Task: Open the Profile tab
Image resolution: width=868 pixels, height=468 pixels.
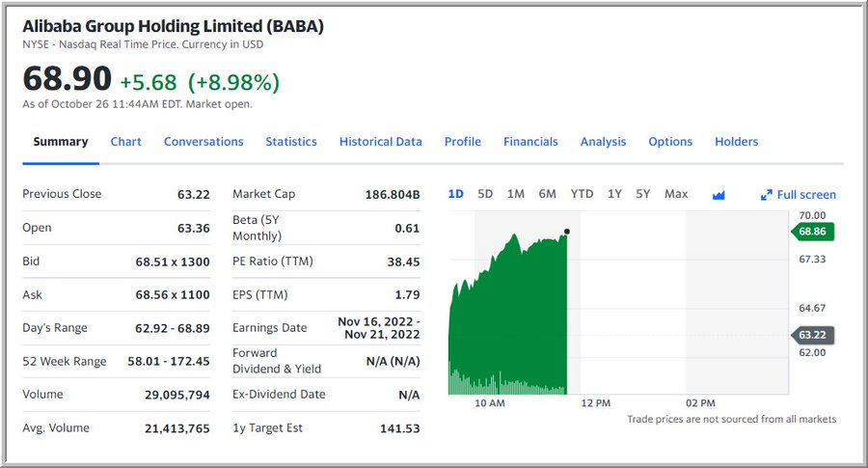Action: click(x=463, y=142)
